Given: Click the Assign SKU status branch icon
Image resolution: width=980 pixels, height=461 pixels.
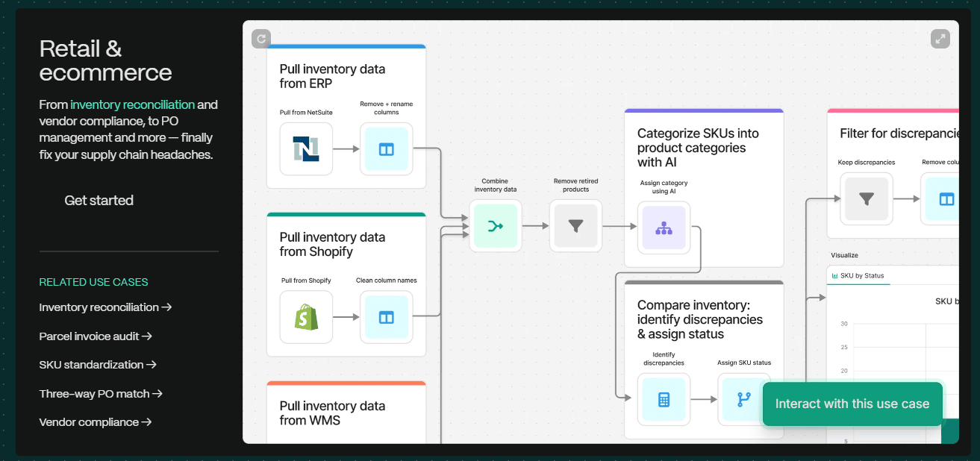Looking at the screenshot, I should pyautogui.click(x=743, y=399).
